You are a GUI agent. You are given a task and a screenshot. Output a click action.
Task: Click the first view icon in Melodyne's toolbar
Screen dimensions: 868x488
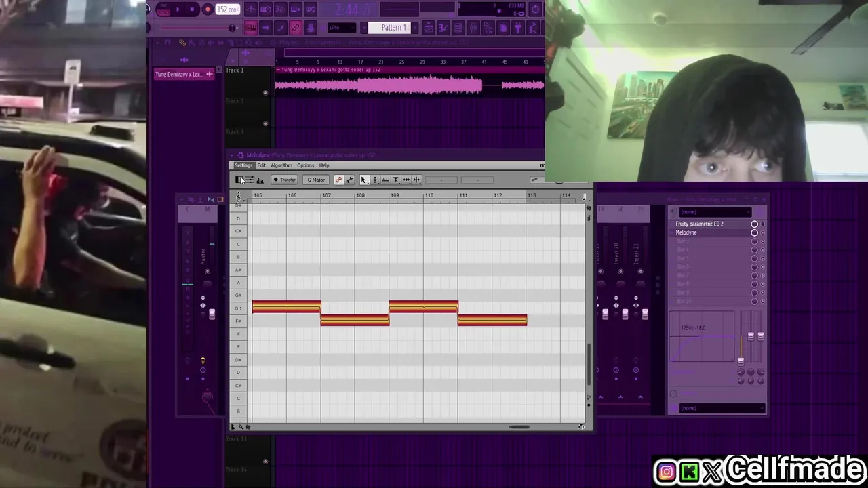(x=238, y=180)
